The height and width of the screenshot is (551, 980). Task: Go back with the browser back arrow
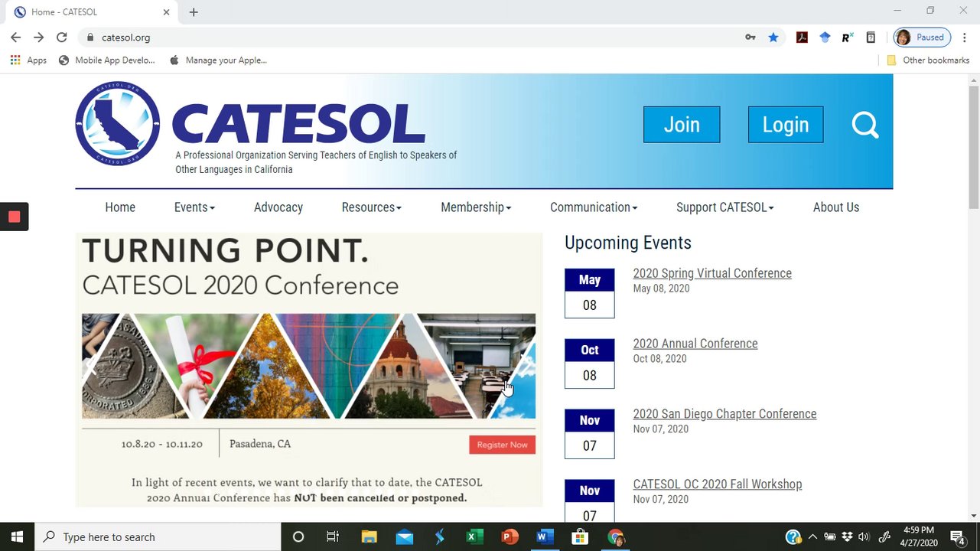(x=15, y=37)
